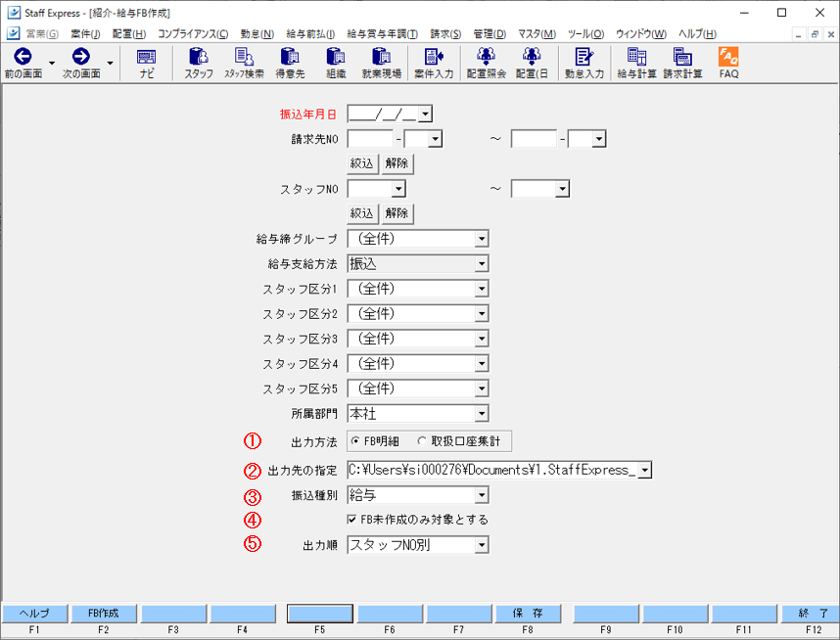Expand the 給与締グループ dropdown
The height and width of the screenshot is (640, 840).
click(482, 239)
